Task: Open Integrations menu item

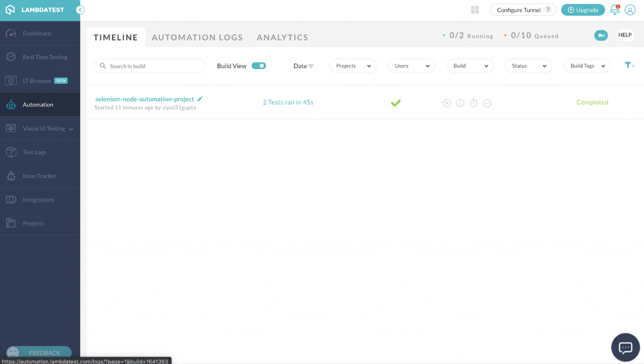Action: click(x=40, y=200)
